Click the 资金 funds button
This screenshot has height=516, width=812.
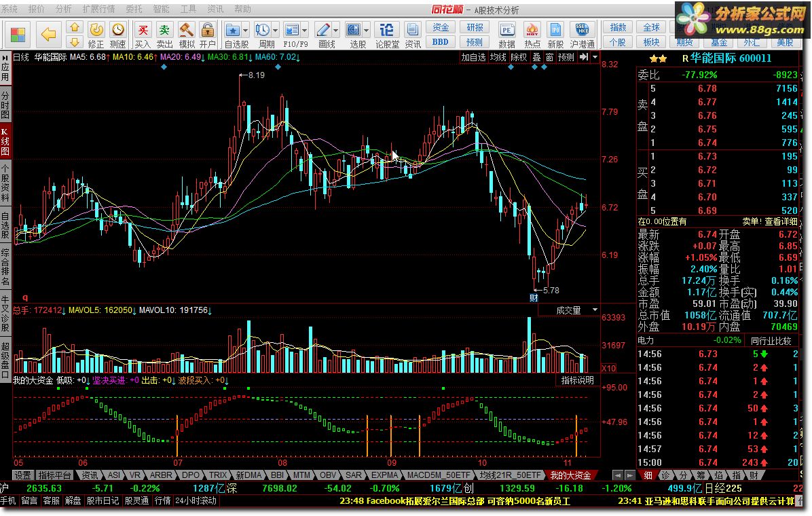click(x=441, y=27)
